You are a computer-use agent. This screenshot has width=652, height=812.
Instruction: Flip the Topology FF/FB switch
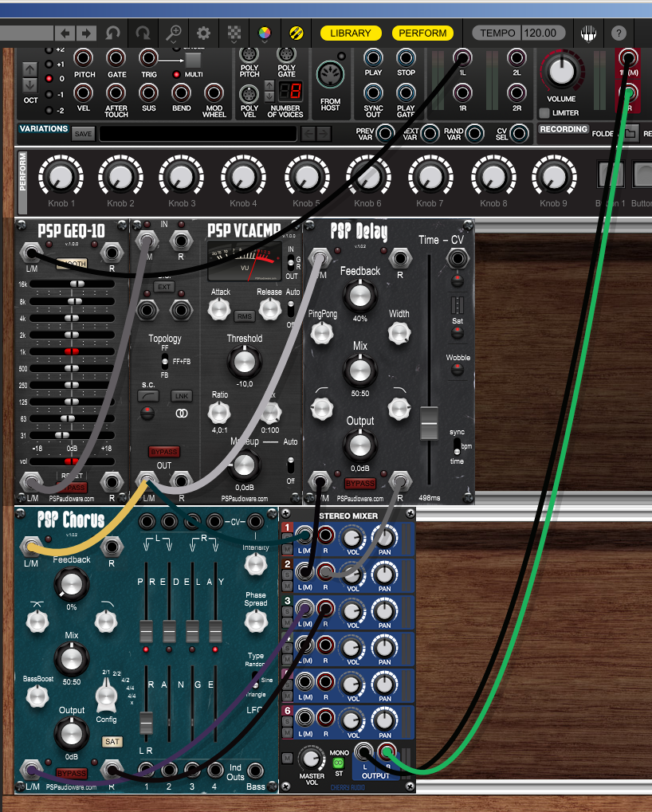pyautogui.click(x=165, y=362)
